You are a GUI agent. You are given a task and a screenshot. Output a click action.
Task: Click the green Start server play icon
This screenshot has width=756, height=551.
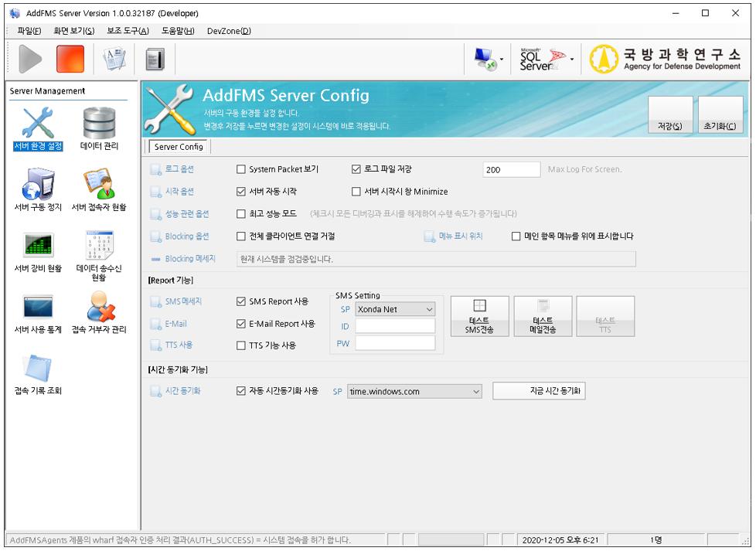pyautogui.click(x=30, y=59)
